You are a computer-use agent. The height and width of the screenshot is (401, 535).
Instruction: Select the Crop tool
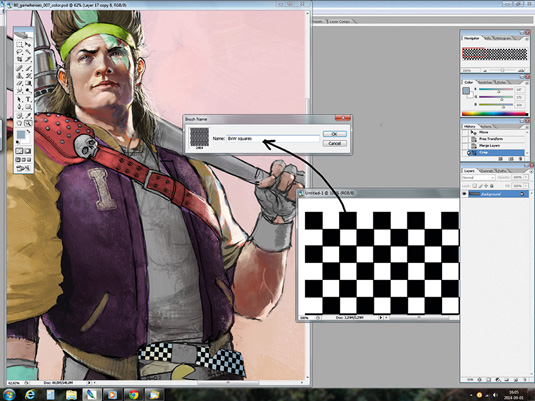[19, 59]
